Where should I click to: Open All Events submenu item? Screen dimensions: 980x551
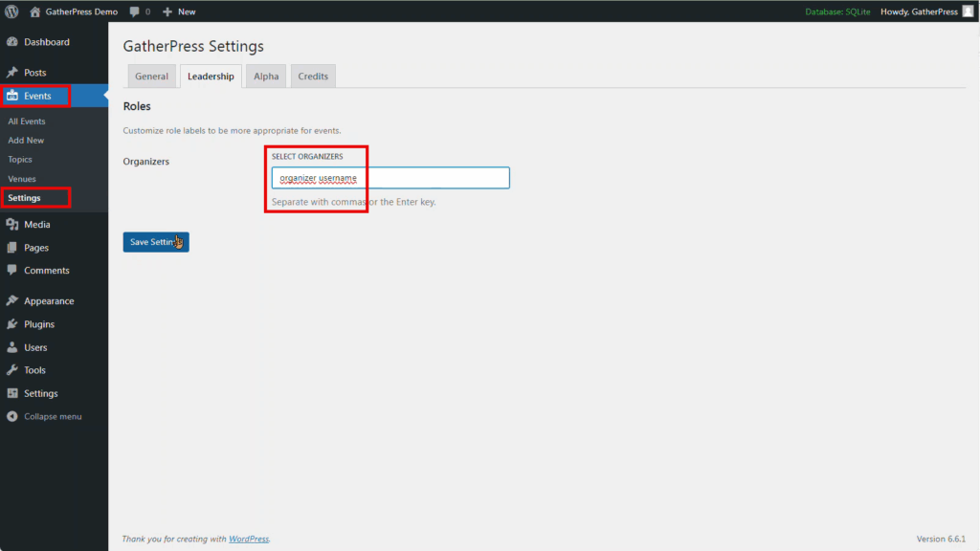coord(27,121)
